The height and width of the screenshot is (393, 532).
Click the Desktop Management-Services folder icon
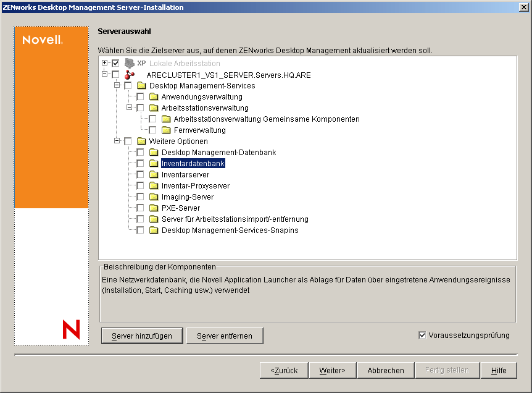tap(141, 86)
